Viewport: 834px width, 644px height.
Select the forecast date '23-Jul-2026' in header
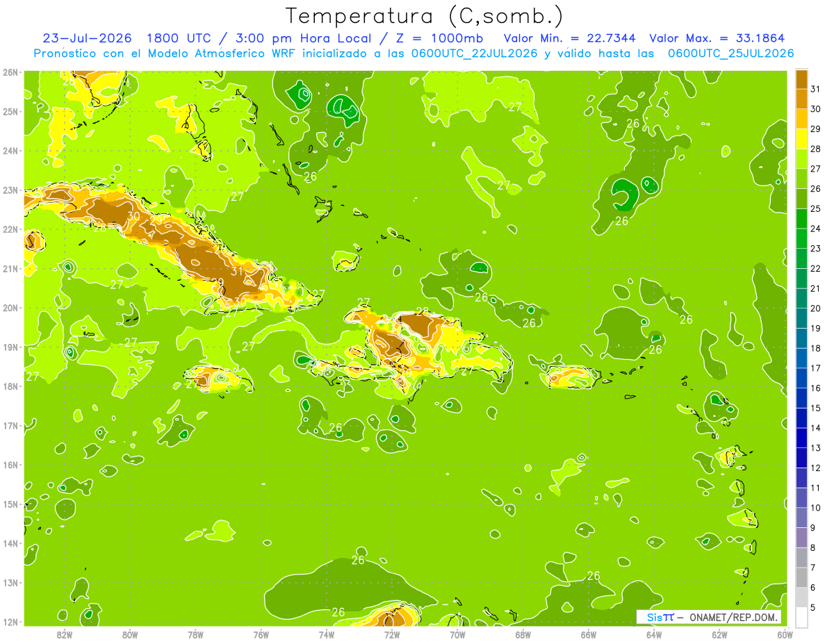pyautogui.click(x=88, y=38)
